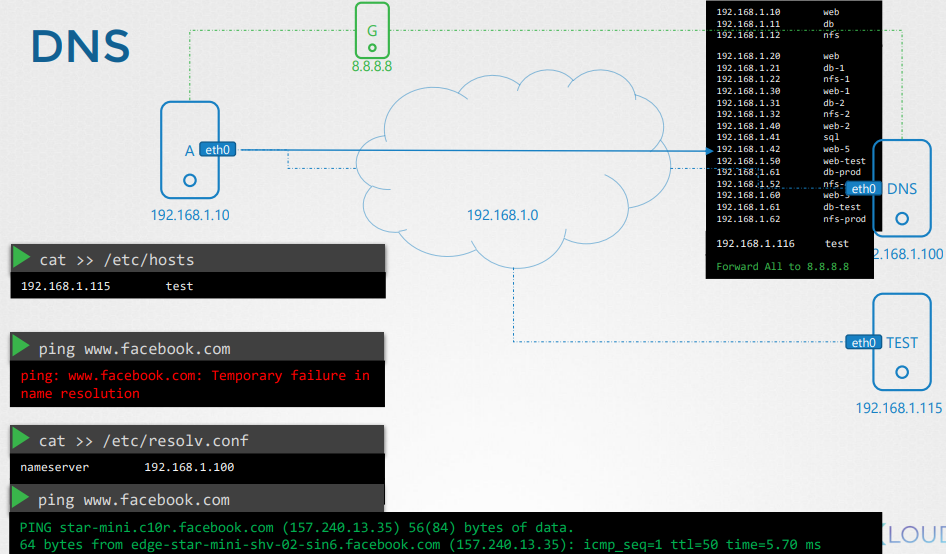
Task: Click green arrow beside cat >> /etc/hosts
Action: pos(21,256)
